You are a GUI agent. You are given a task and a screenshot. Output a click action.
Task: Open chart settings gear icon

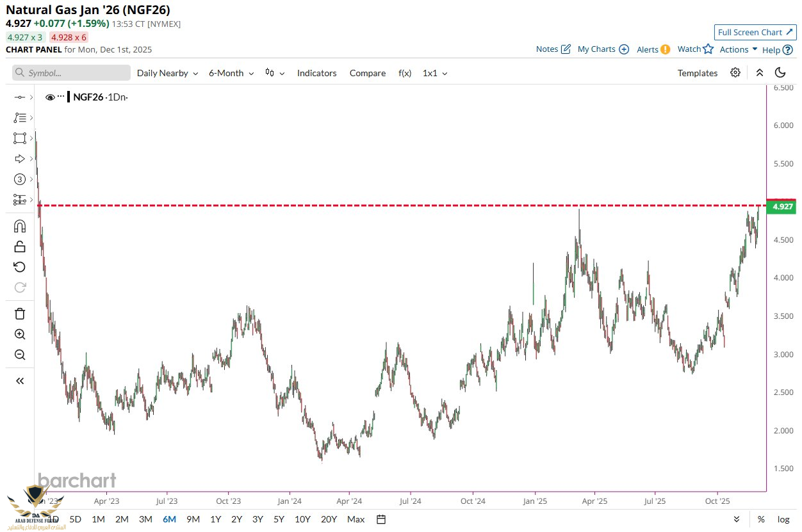tap(735, 73)
